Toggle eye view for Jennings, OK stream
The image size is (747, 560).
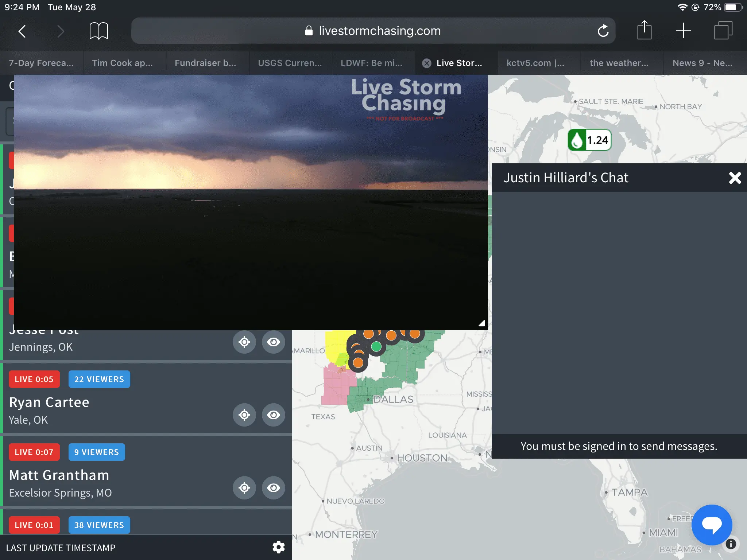[273, 342]
